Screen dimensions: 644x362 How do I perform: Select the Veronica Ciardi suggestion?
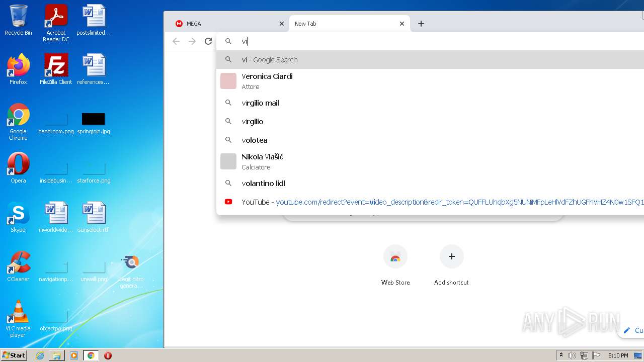[430, 81]
